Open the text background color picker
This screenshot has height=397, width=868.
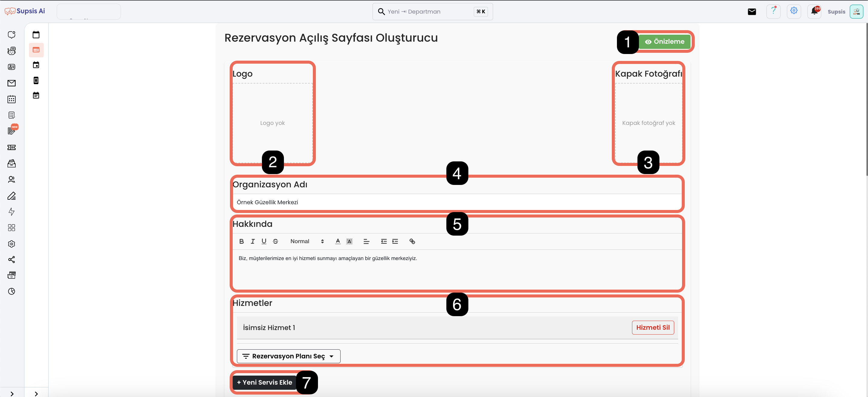[x=349, y=242]
